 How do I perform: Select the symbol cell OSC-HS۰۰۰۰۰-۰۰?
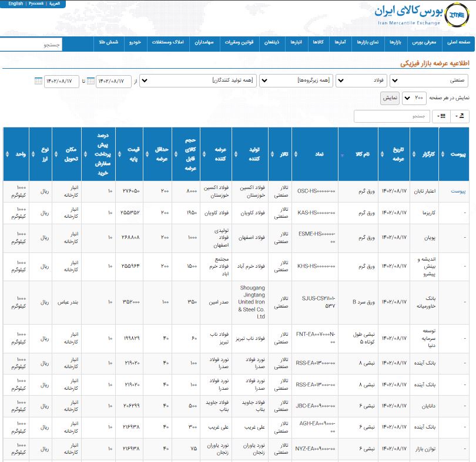point(316,191)
